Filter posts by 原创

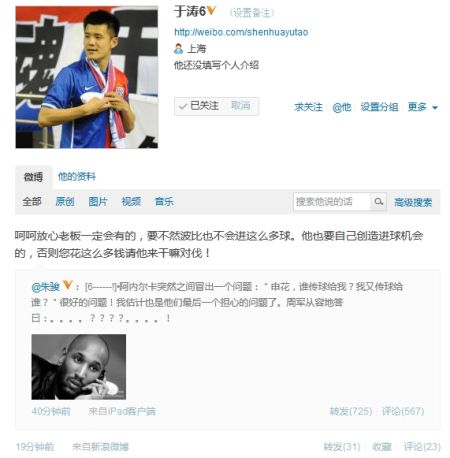pos(65,201)
